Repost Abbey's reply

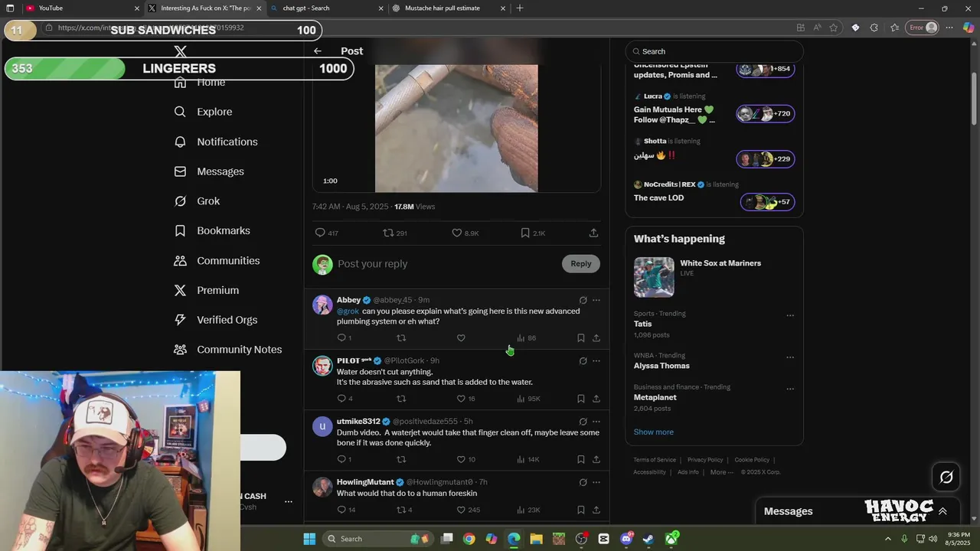click(401, 337)
